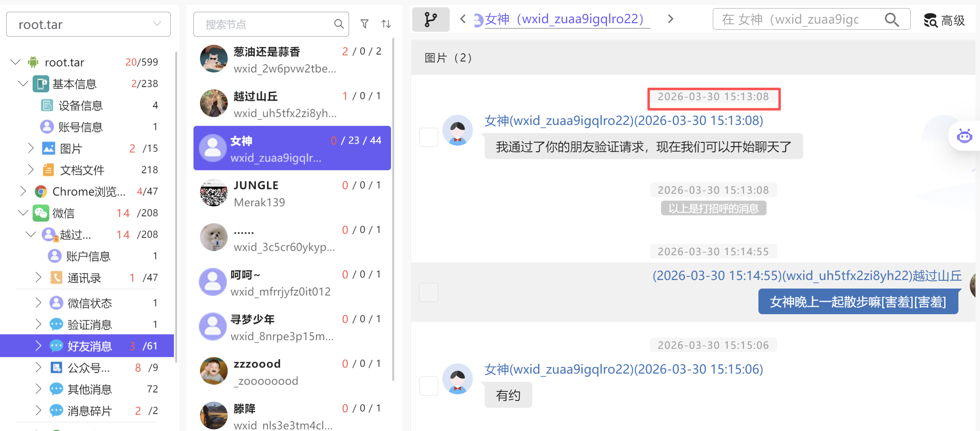Image resolution: width=980 pixels, height=431 pixels.
Task: Tick the checkbox beside 女神晚上一起散步嘛 message
Action: click(x=428, y=292)
